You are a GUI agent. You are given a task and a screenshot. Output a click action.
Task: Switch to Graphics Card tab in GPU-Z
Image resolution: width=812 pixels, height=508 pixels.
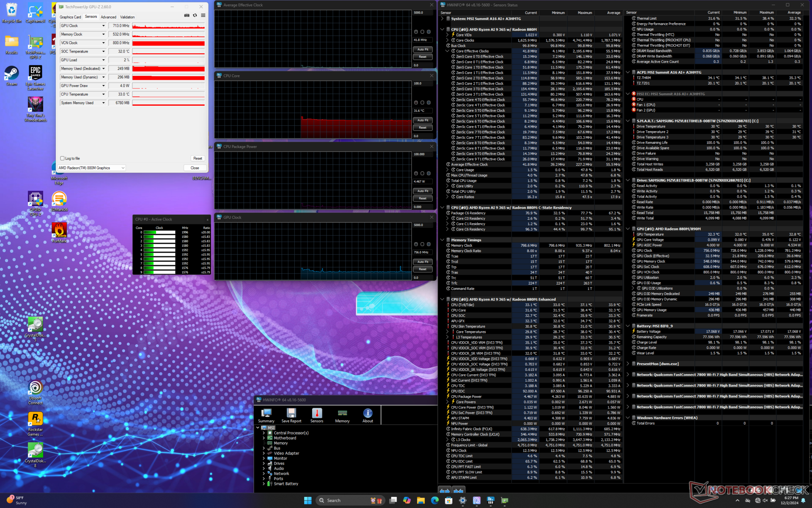click(x=70, y=17)
